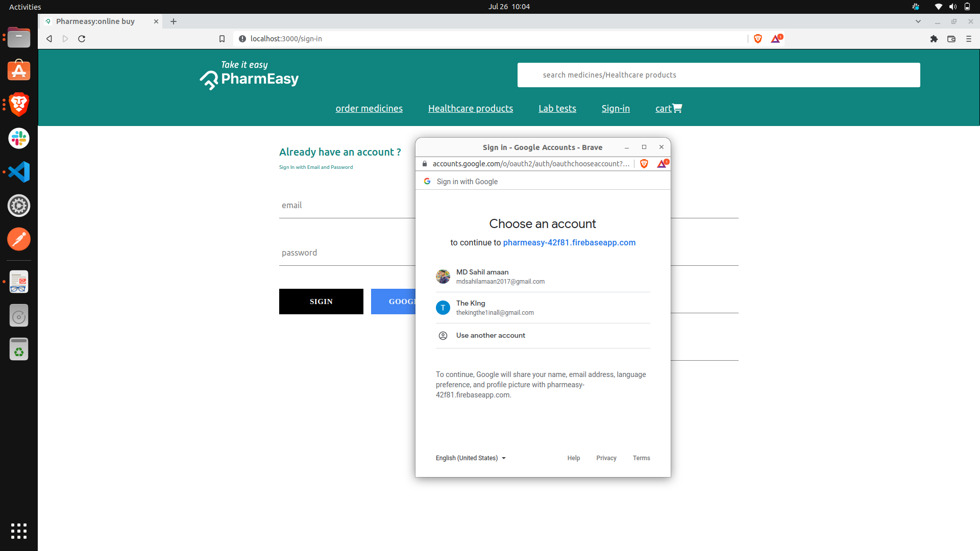The height and width of the screenshot is (551, 980).
Task: Click the Brave Rewards triangle icon
Action: tap(776, 39)
